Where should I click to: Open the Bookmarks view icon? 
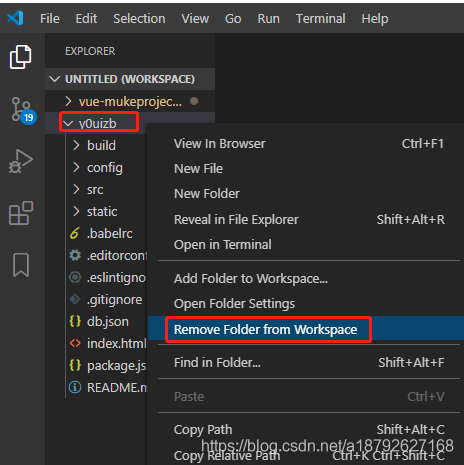(x=21, y=265)
